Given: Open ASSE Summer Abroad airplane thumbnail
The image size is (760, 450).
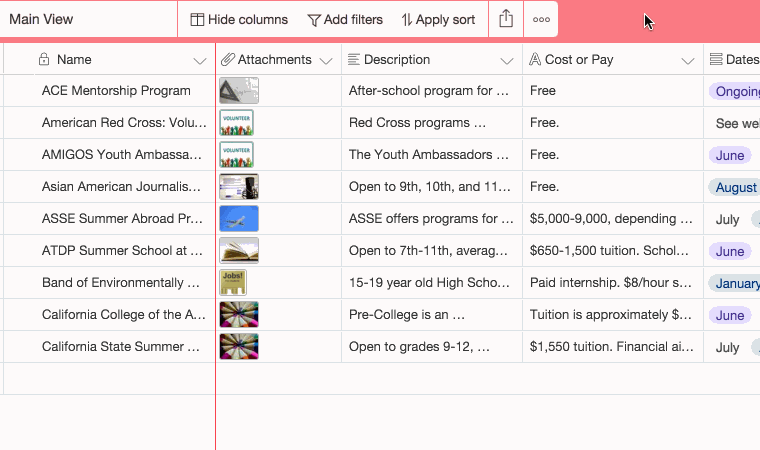Looking at the screenshot, I should [239, 219].
